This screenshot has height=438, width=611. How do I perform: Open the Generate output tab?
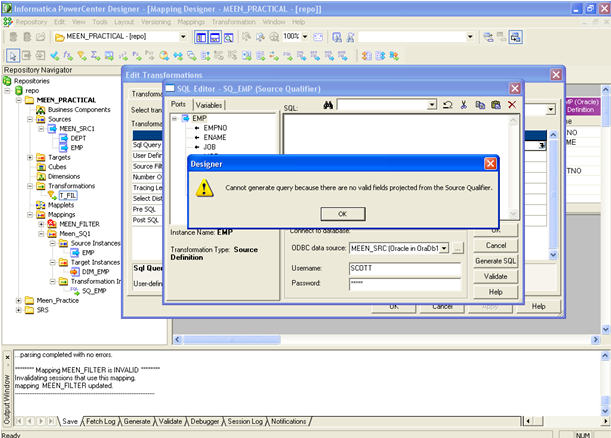137,421
